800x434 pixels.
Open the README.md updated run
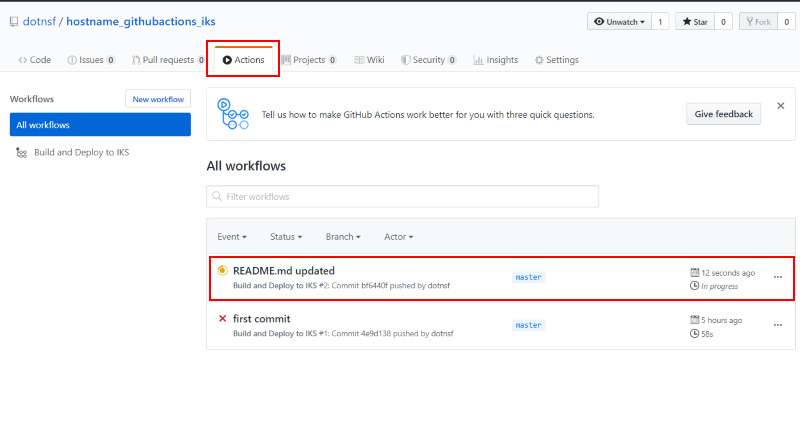(284, 271)
